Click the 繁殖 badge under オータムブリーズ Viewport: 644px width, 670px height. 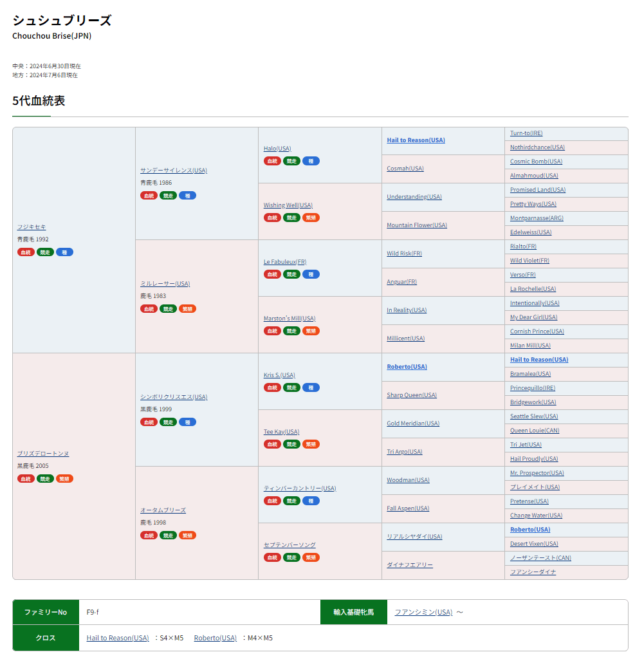coord(187,535)
